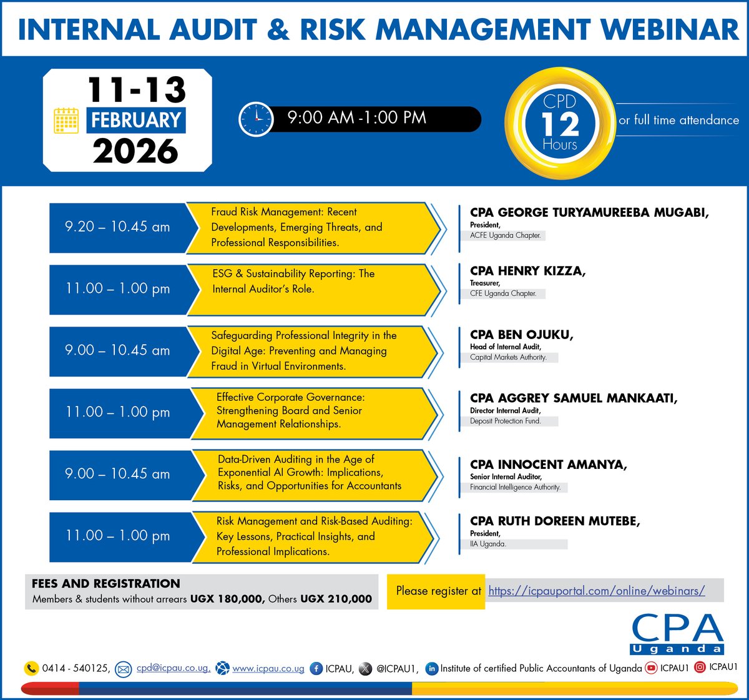Click the Internal Audit & Risk Management Webinar title

coord(378,29)
